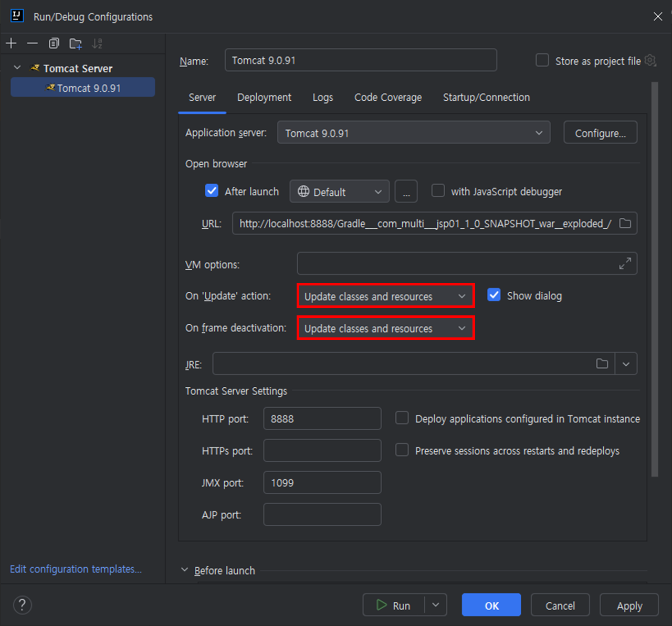This screenshot has width=672, height=626.
Task: Remove the selected configuration with the minus icon
Action: [33, 44]
